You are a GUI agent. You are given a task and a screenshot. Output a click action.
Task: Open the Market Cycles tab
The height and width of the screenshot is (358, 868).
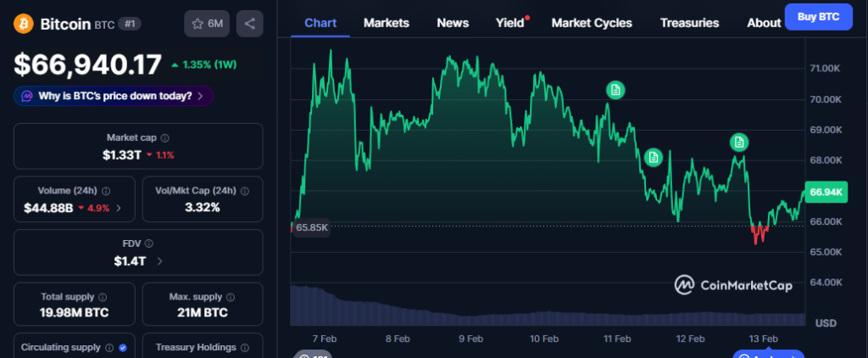[592, 23]
